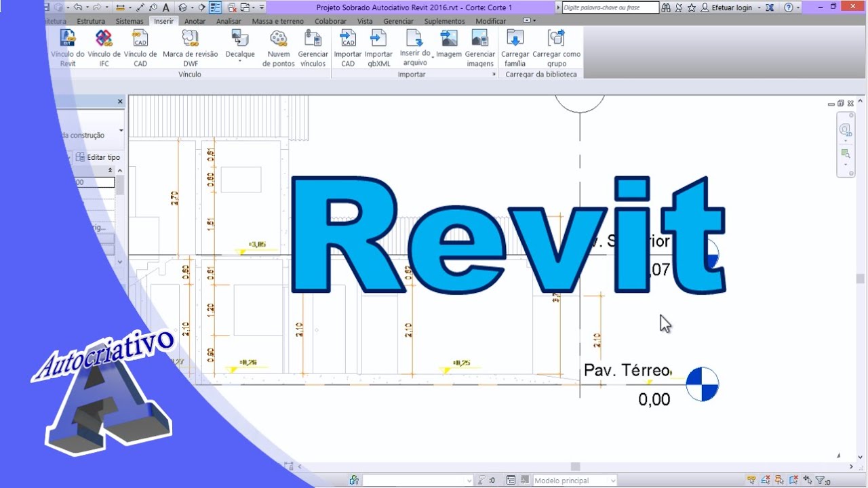
Task: Click the zoom region icon in navigation bar
Action: coord(845,153)
